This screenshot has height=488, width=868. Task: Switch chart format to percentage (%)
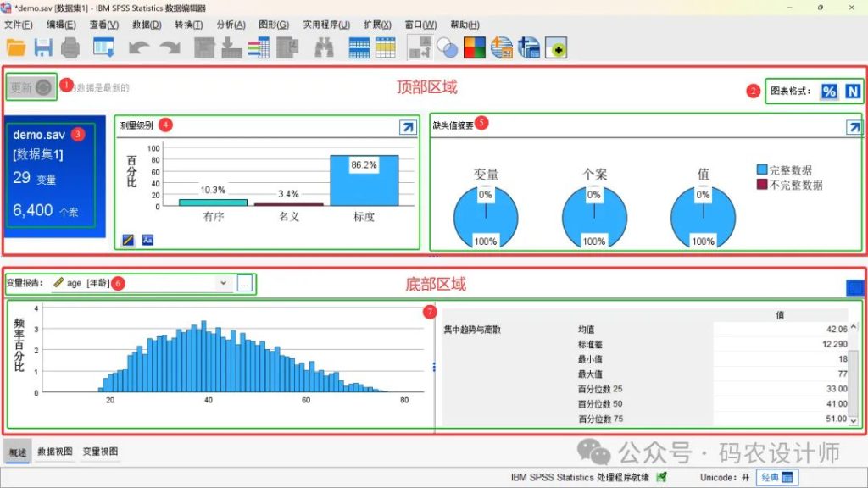tap(828, 91)
